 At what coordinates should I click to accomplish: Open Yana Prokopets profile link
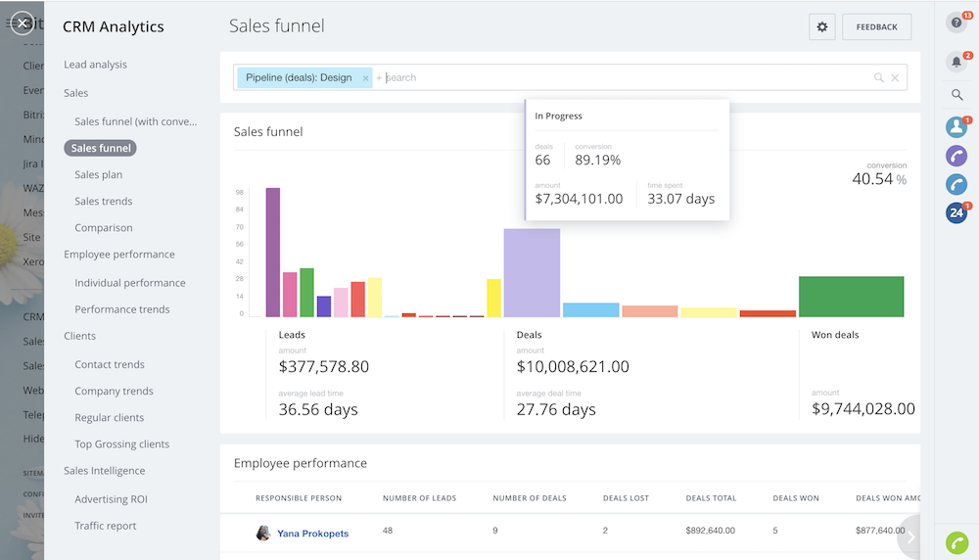click(312, 534)
